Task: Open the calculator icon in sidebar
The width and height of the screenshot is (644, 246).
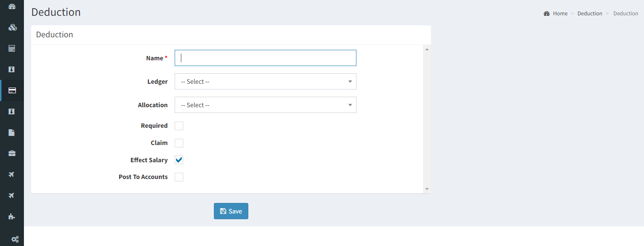Action: pos(12,48)
